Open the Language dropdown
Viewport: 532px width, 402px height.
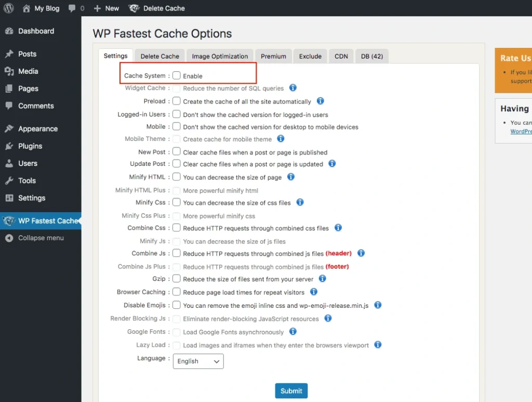coord(198,361)
